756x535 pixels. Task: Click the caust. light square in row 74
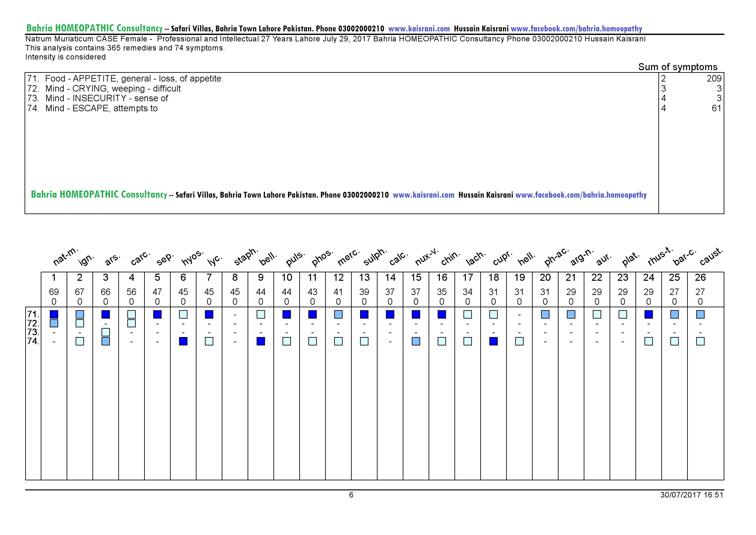(700, 341)
